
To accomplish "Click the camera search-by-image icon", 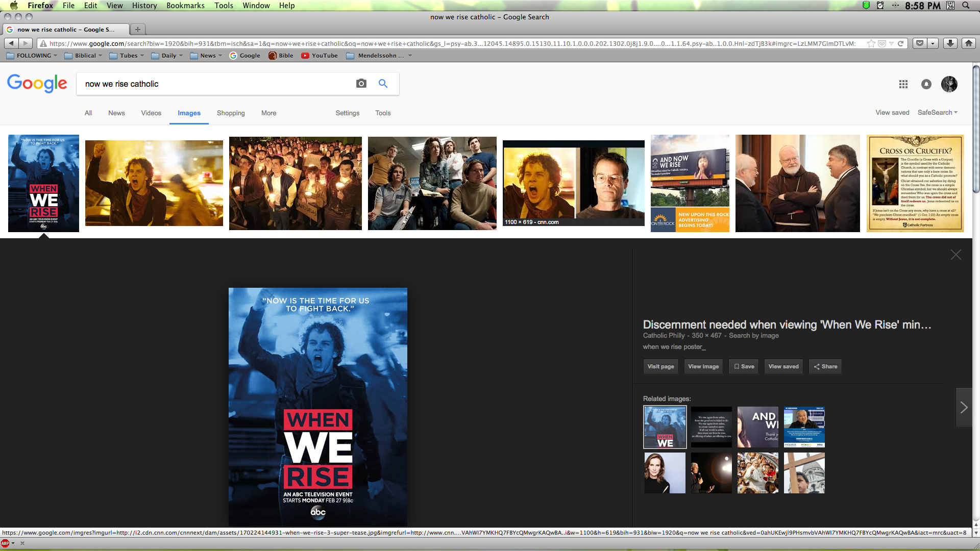I will coord(361,84).
